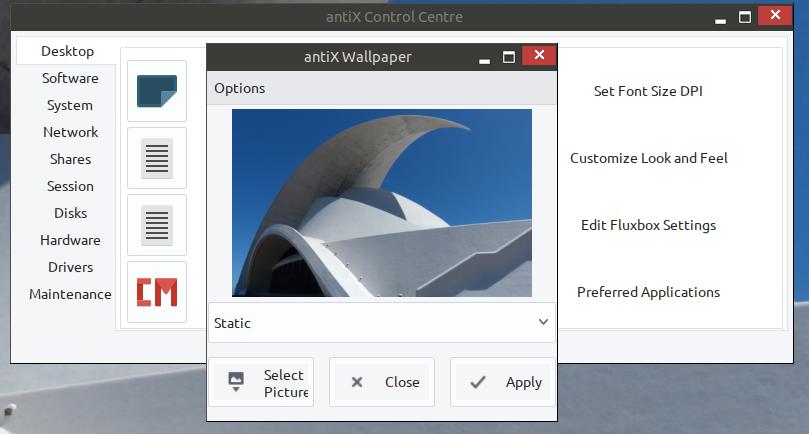Switch to the Desktop tab
The image size is (809, 434).
[x=68, y=51]
